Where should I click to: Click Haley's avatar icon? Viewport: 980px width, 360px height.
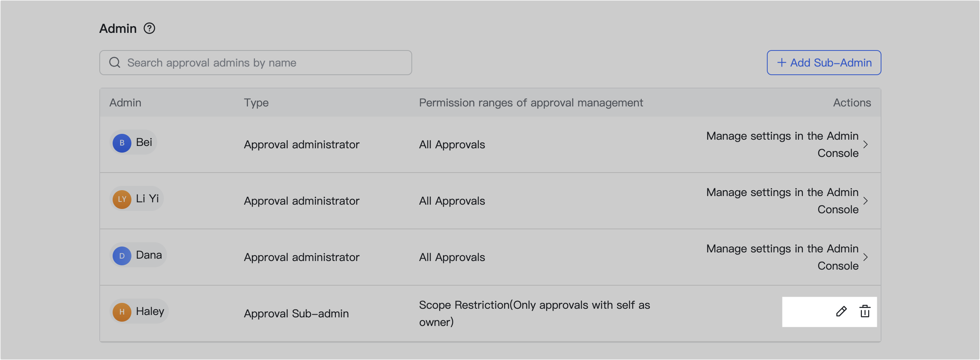coord(122,311)
